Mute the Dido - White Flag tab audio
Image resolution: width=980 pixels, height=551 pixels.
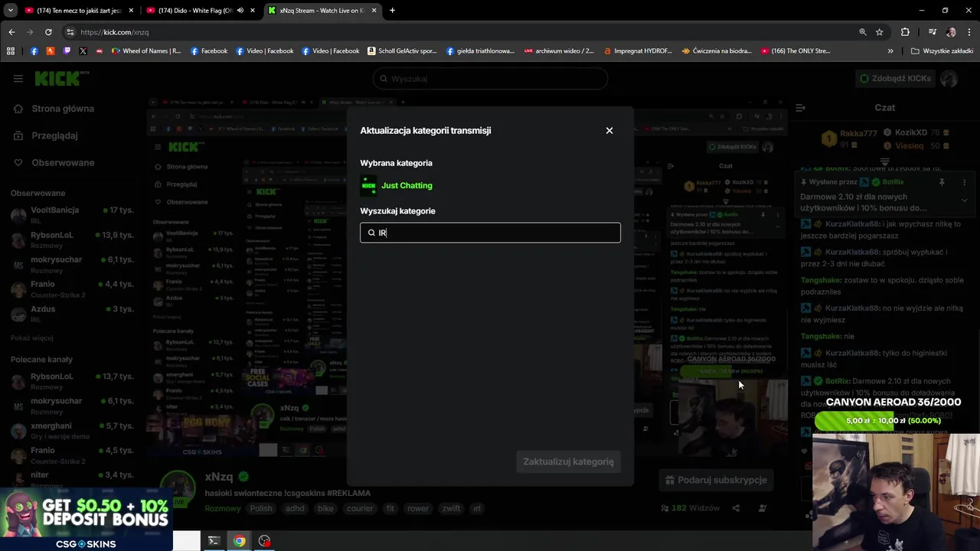[x=240, y=11]
